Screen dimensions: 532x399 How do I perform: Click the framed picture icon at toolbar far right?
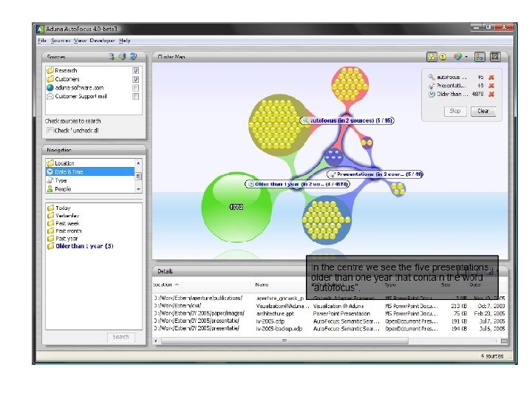pyautogui.click(x=495, y=57)
